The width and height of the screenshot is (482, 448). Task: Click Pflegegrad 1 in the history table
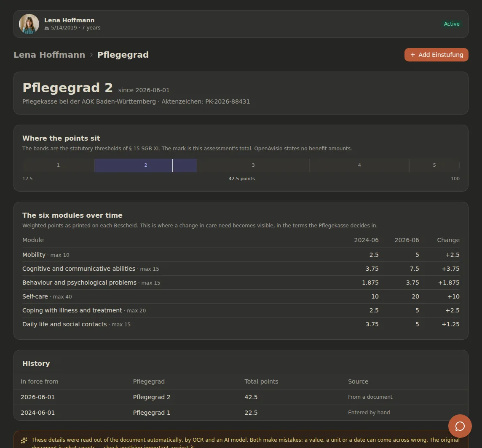152,412
